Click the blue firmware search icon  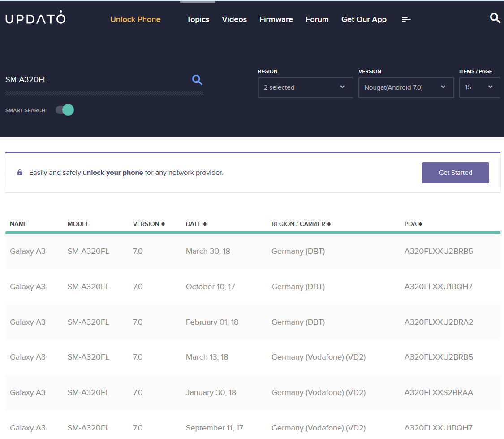point(197,80)
